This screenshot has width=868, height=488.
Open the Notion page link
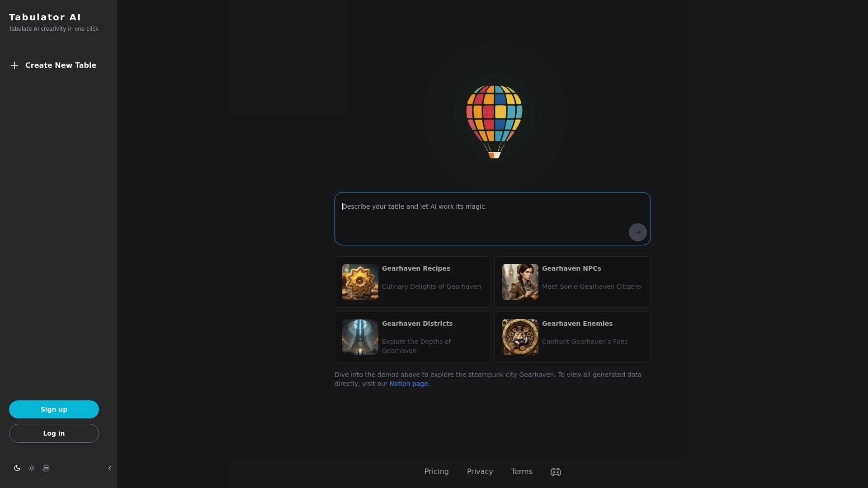[x=408, y=383]
